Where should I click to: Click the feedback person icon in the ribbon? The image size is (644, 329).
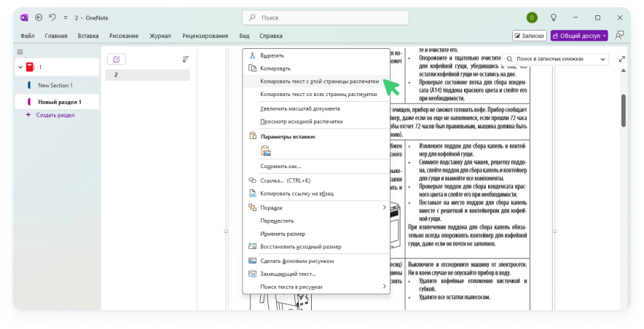coord(619,36)
